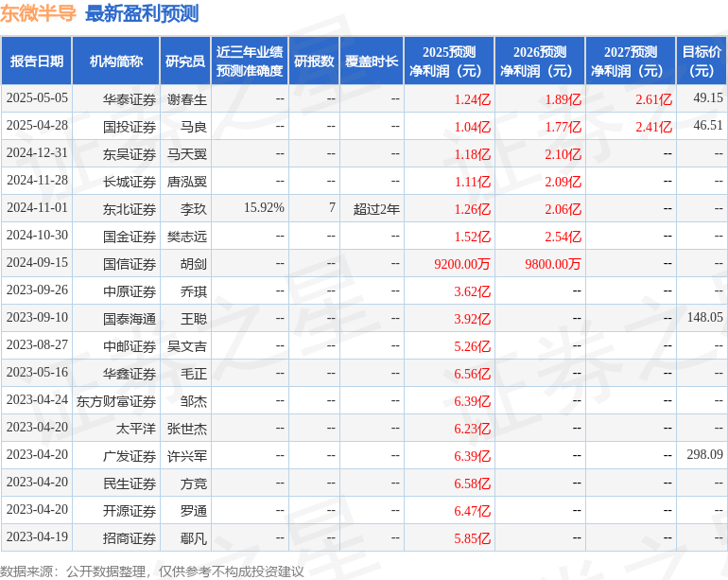Viewport: 728px width, 580px height.
Task: Click target price 49.15
Action: pos(708,97)
